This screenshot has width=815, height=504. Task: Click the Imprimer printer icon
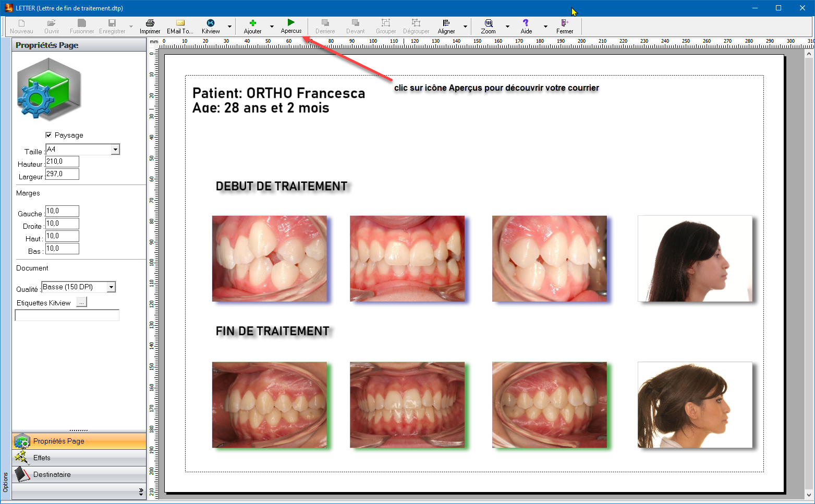click(x=150, y=23)
